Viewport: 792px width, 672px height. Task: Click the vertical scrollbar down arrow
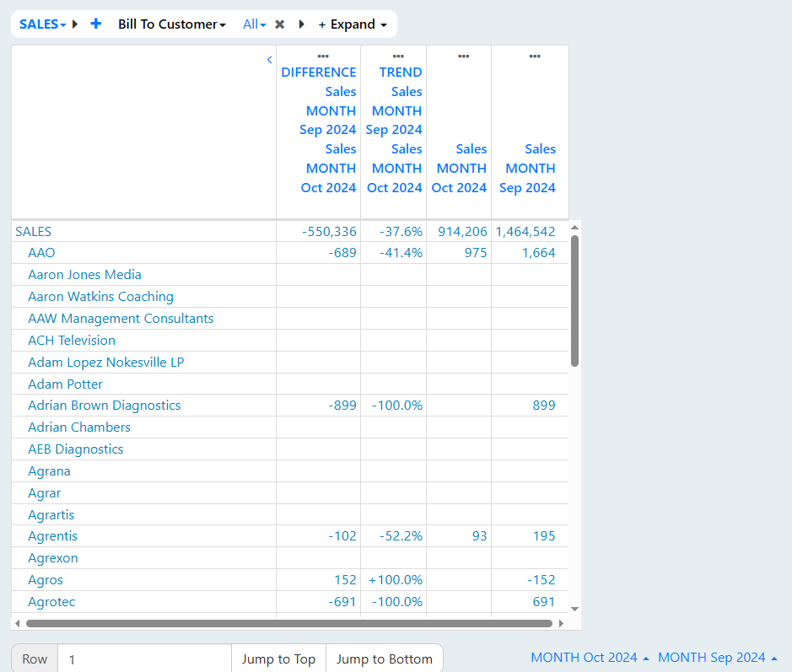coord(574,609)
